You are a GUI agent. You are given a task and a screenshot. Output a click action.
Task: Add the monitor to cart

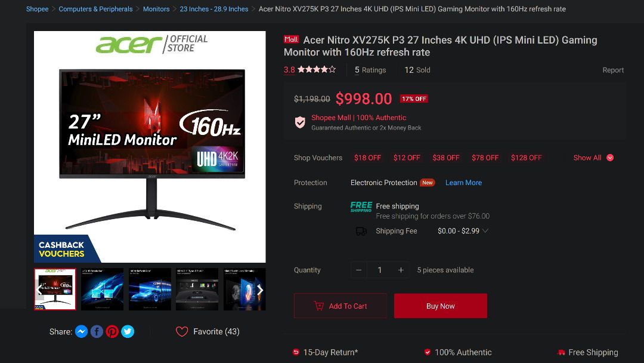(x=340, y=306)
